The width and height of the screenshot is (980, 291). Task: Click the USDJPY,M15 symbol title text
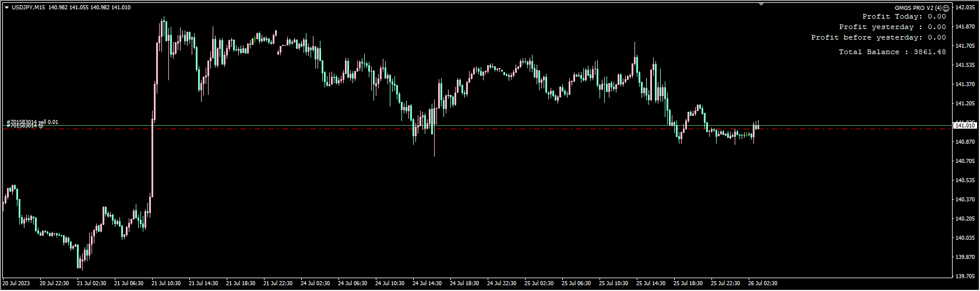tap(28, 8)
